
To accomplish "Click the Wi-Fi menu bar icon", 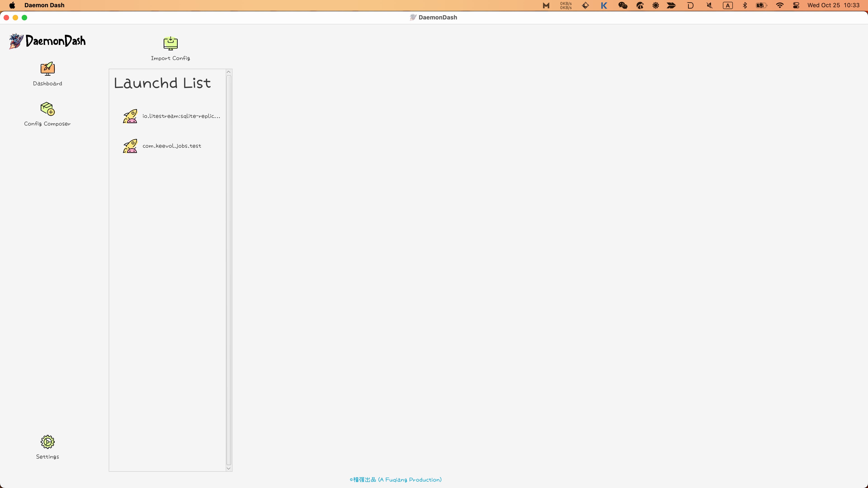I will [780, 5].
